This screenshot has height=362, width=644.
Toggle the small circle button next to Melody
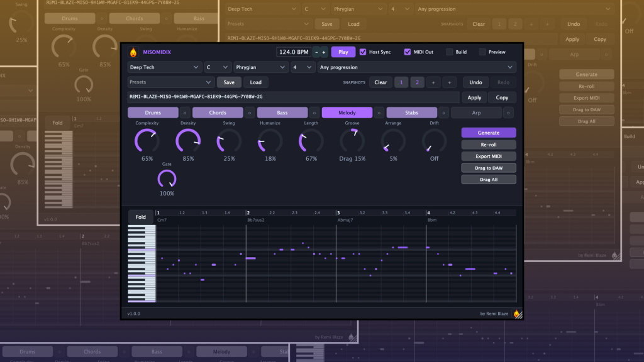379,112
